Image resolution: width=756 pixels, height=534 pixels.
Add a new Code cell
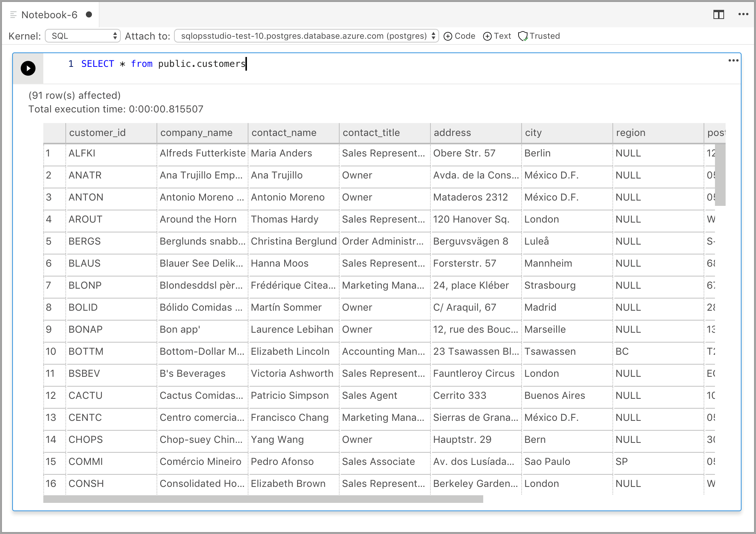click(460, 36)
